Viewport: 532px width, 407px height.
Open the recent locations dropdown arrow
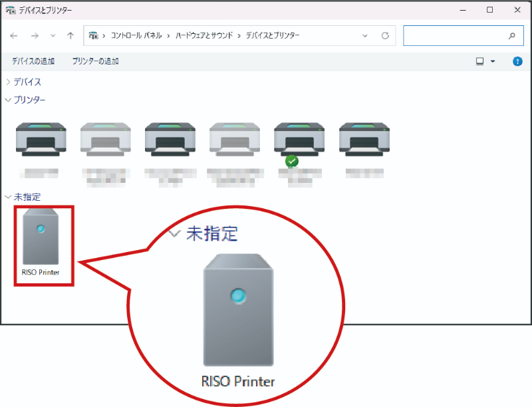[52, 36]
